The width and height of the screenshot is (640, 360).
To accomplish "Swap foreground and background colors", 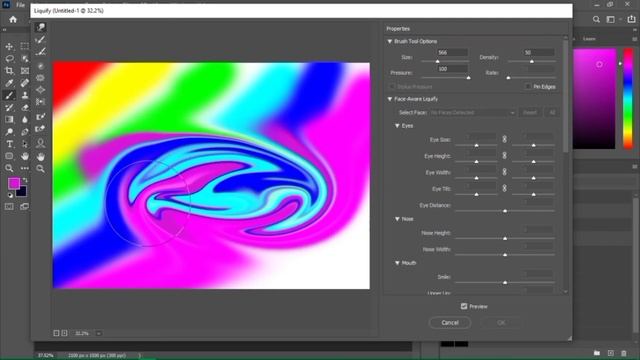I will pyautogui.click(x=25, y=180).
